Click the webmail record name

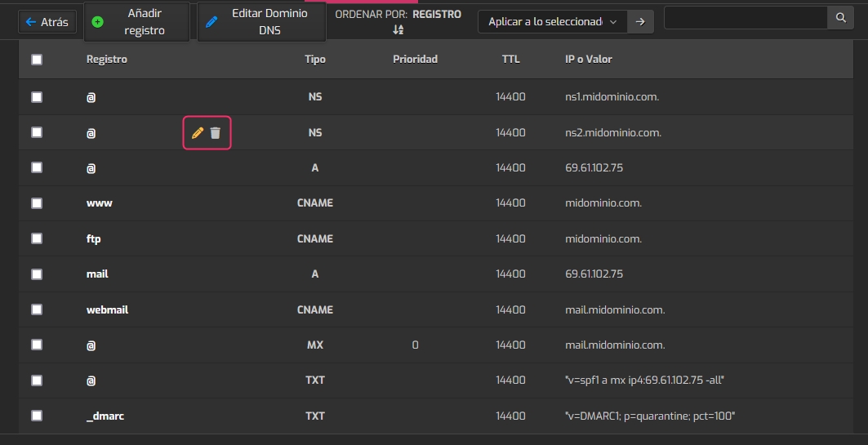pos(107,309)
